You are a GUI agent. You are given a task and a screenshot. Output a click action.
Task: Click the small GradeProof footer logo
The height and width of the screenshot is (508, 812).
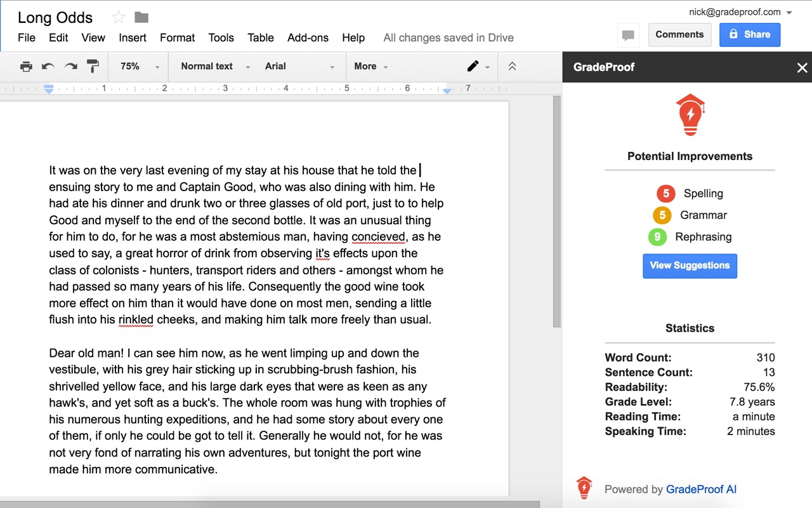click(584, 488)
